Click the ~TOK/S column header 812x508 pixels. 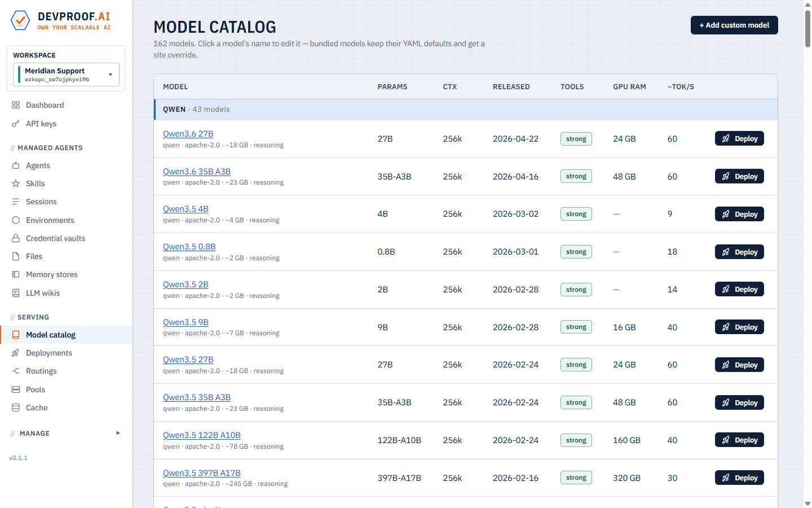click(x=681, y=87)
